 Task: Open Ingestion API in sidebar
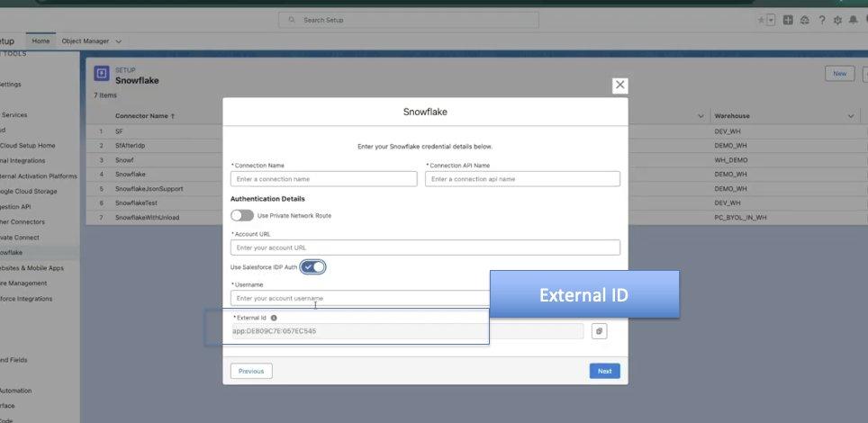[x=15, y=206]
